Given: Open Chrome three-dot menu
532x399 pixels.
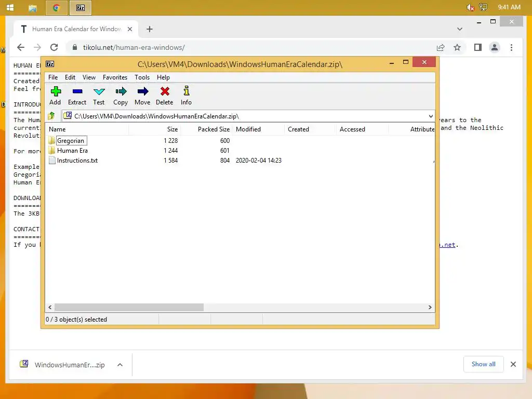Looking at the screenshot, I should pyautogui.click(x=511, y=47).
